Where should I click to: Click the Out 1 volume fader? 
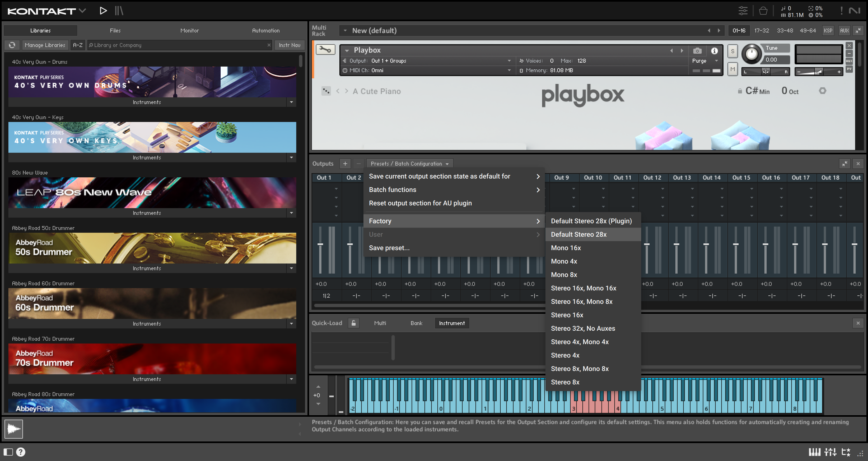pos(320,244)
